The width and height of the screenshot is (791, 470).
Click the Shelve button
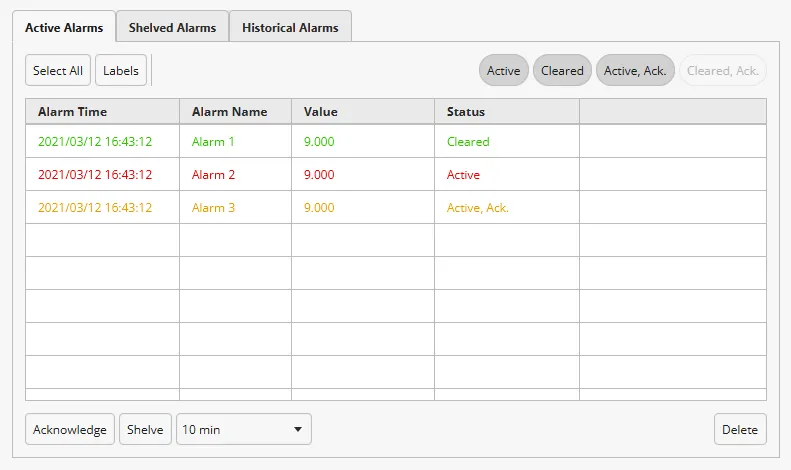pos(146,429)
